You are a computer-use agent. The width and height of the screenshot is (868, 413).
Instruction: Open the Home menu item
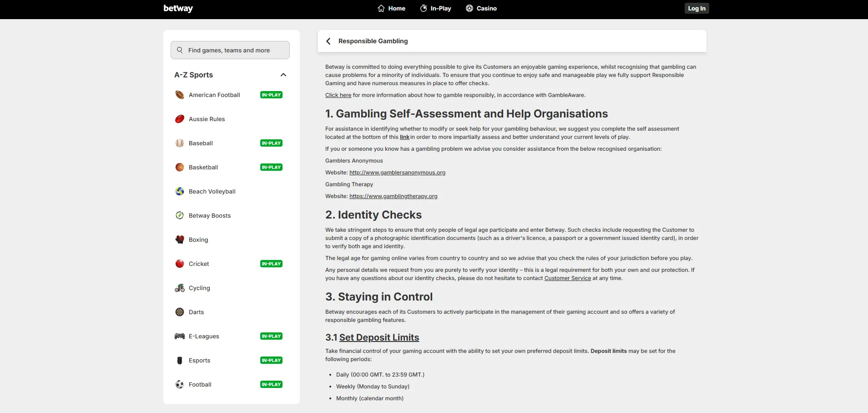pyautogui.click(x=392, y=8)
